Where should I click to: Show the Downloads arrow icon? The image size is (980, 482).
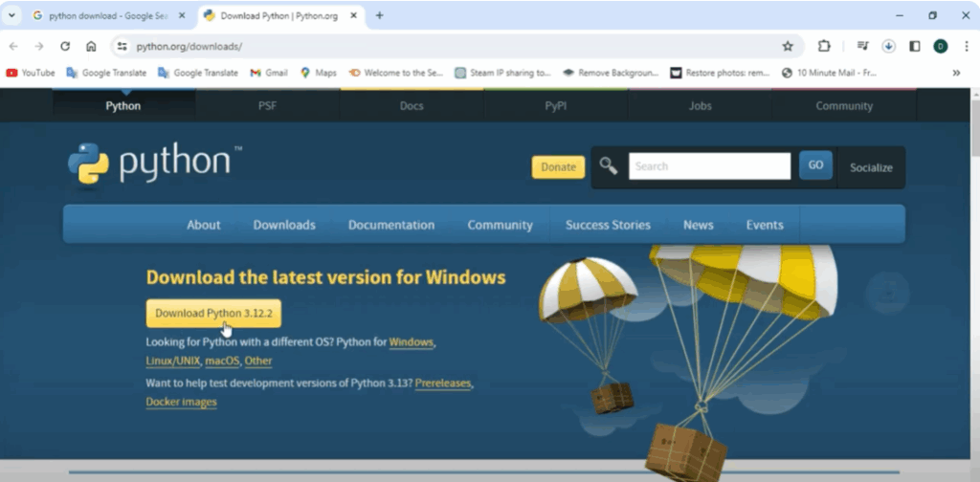click(x=889, y=46)
